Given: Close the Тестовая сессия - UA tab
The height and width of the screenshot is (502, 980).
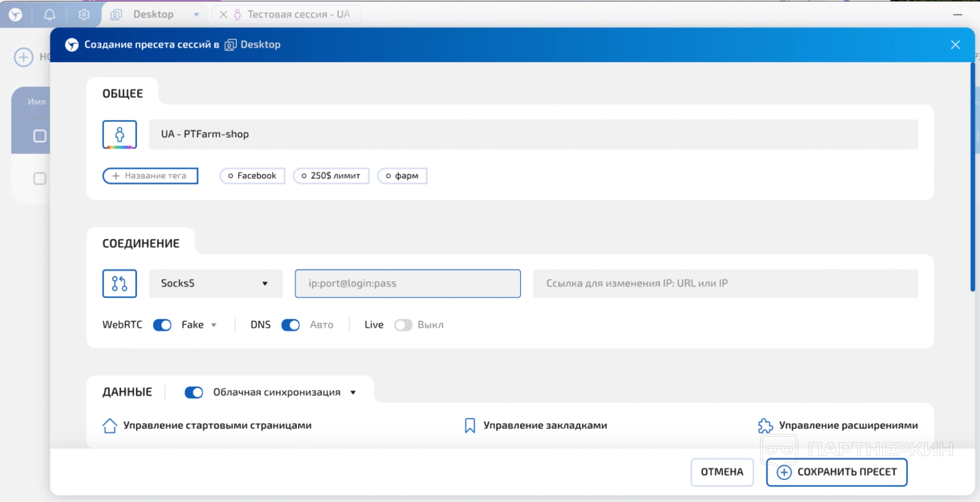Looking at the screenshot, I should [x=223, y=15].
